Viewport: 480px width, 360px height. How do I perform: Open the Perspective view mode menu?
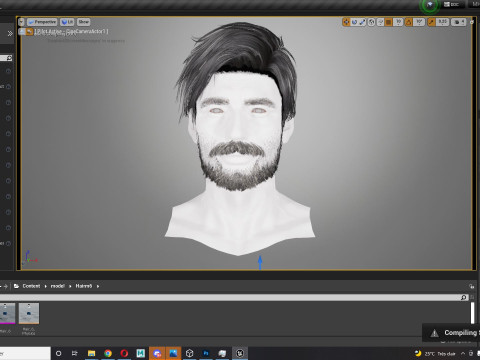(42, 22)
